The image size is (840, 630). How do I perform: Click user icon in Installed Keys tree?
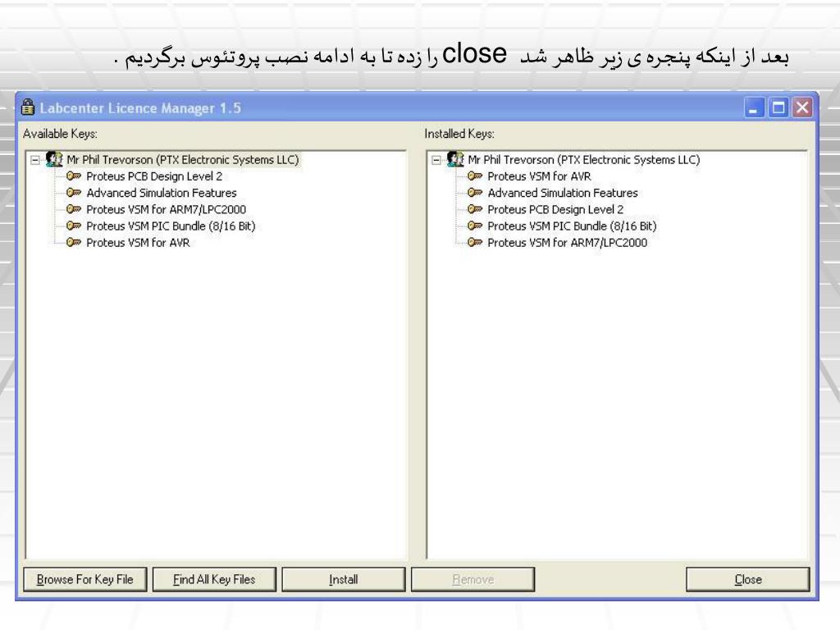455,159
